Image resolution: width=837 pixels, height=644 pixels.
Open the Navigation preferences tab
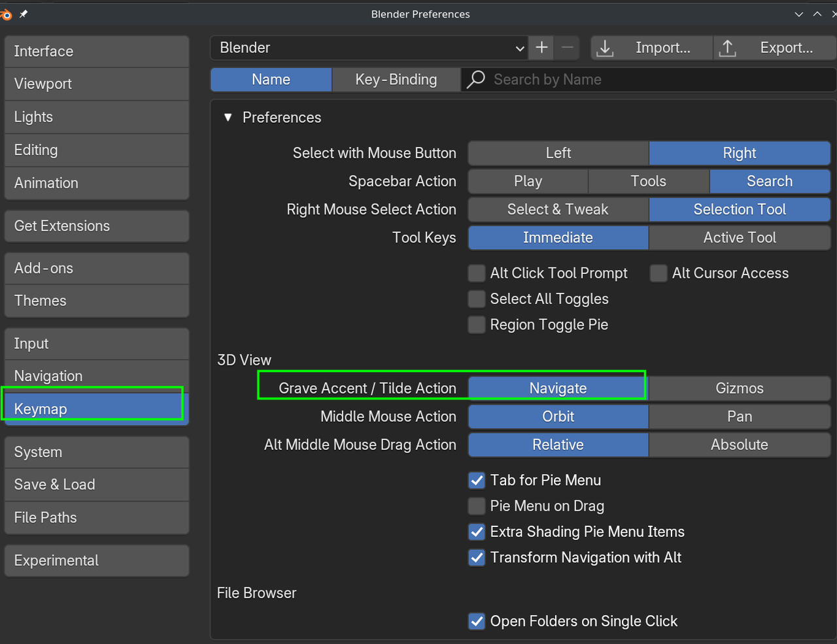coord(97,376)
